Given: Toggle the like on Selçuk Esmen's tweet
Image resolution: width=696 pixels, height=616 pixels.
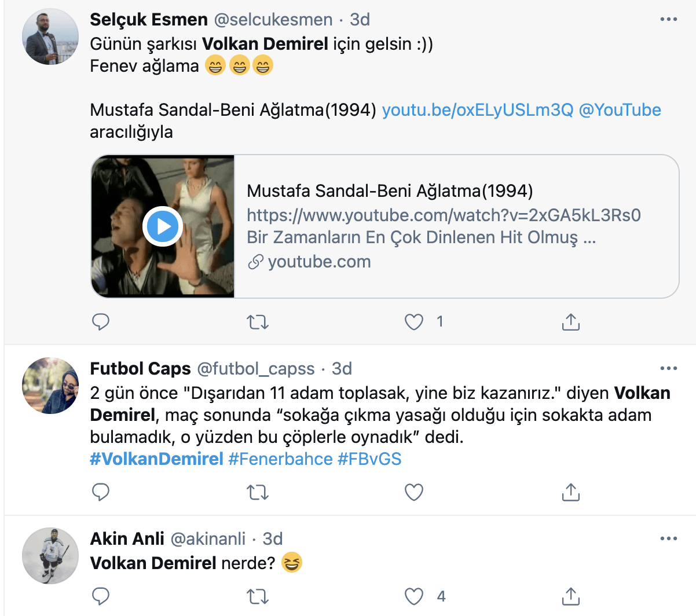Looking at the screenshot, I should pos(413,321).
